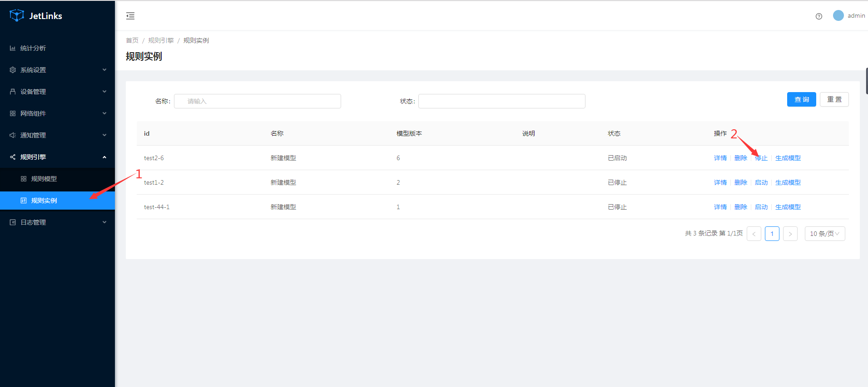This screenshot has width=868, height=387.
Task: Click the blue 查询 button
Action: coord(801,99)
